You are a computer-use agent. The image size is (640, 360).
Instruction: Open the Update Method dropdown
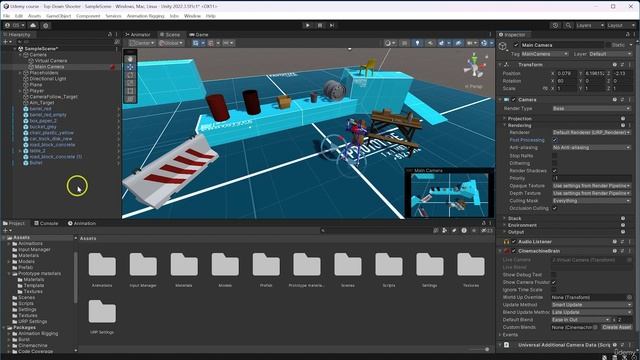click(x=591, y=305)
